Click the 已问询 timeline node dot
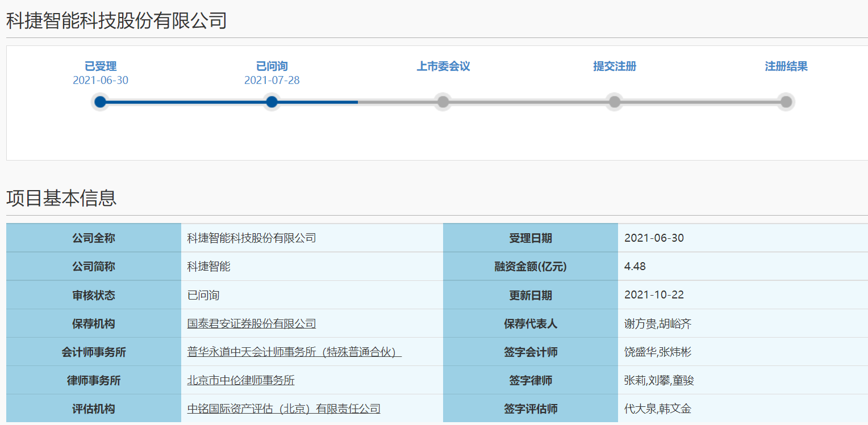 (x=272, y=102)
